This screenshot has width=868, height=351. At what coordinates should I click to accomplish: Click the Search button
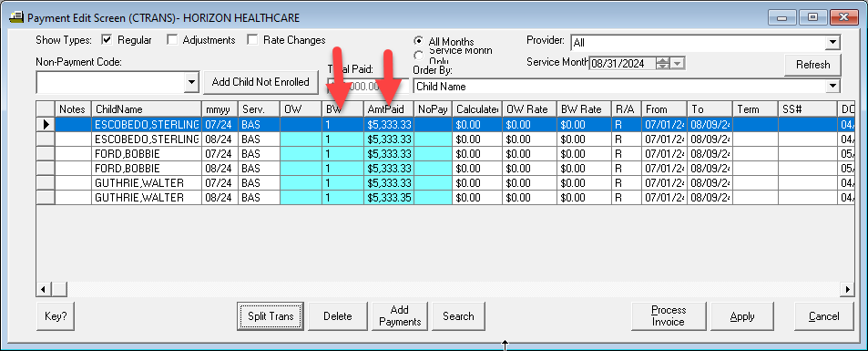[458, 316]
